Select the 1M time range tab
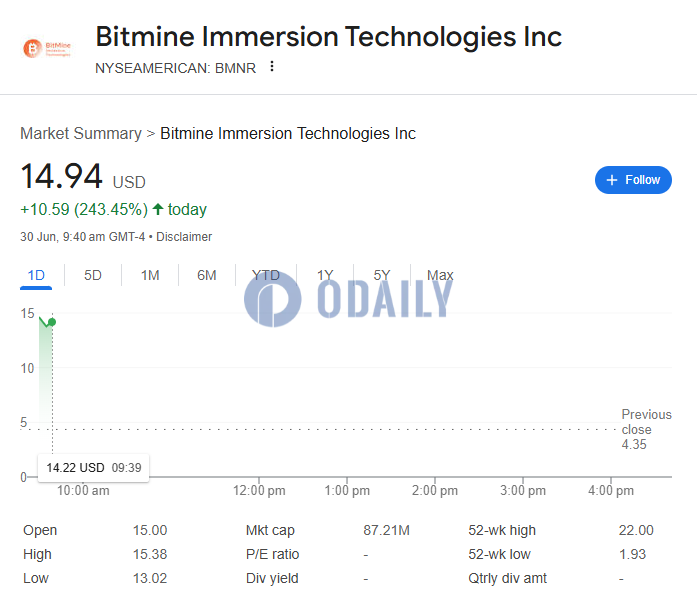 [x=150, y=275]
